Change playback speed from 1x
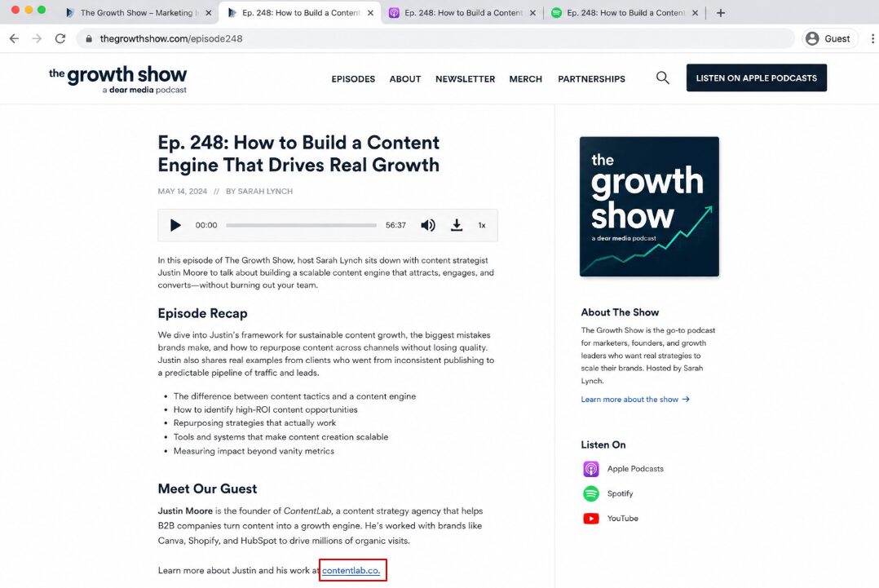 (482, 225)
